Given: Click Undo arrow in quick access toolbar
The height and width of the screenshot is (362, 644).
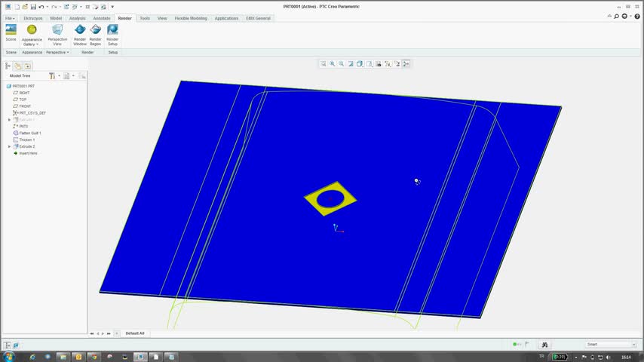Looking at the screenshot, I should coord(41,7).
